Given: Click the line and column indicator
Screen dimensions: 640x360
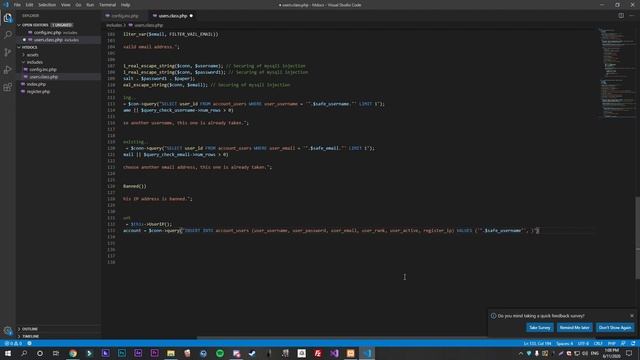Looking at the screenshot, I should coord(537,343).
